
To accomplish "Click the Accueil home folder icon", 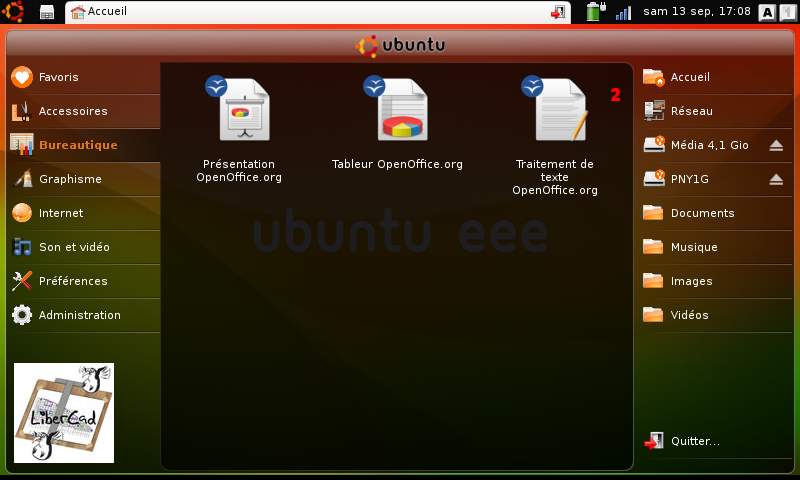I will 654,77.
